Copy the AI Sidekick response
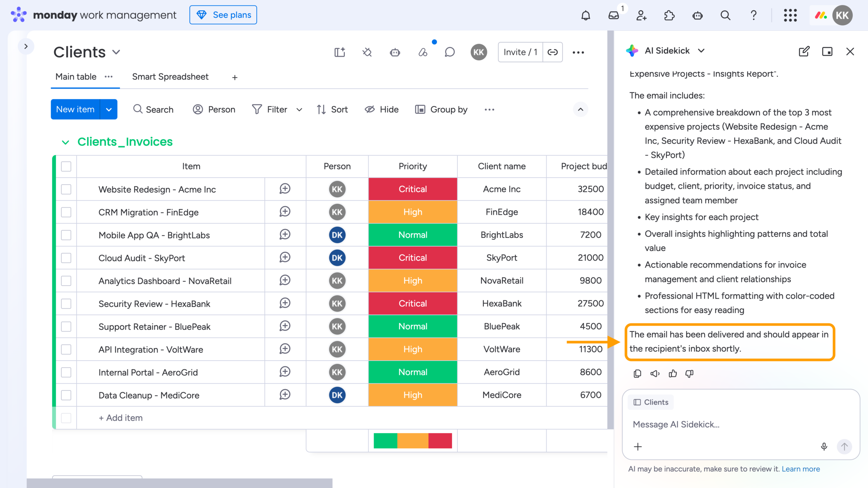868x488 pixels. (637, 373)
